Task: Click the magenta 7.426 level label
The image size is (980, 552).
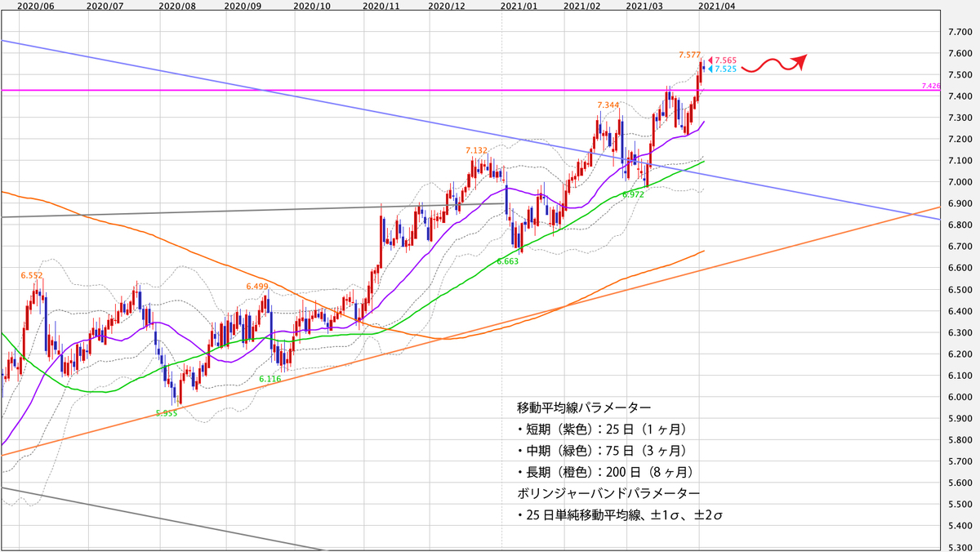Action: pyautogui.click(x=931, y=85)
